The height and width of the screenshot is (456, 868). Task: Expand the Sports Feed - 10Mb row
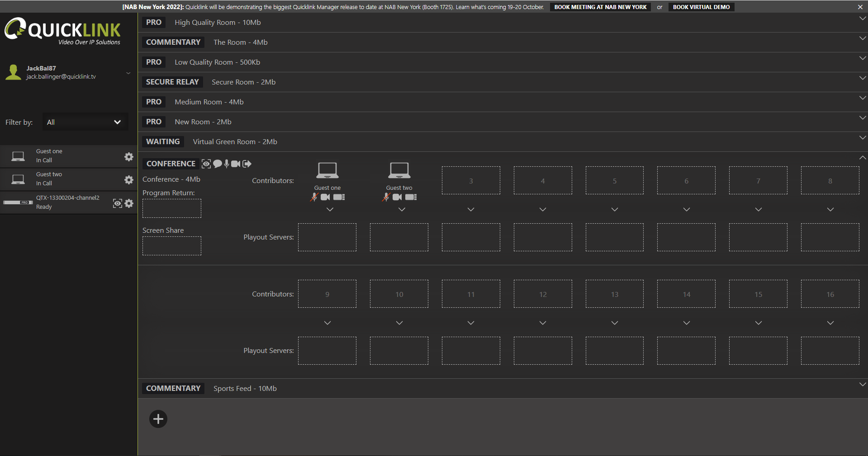tap(863, 385)
